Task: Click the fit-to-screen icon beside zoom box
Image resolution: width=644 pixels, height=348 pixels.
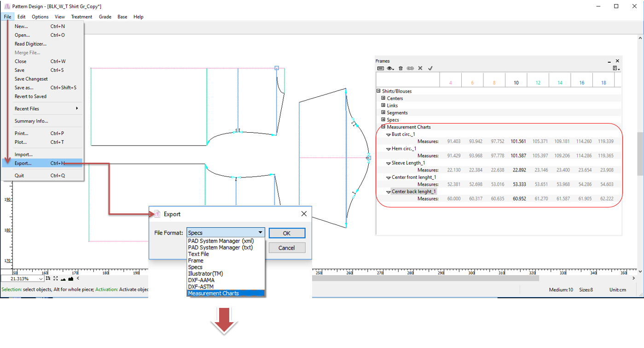Action: click(56, 278)
